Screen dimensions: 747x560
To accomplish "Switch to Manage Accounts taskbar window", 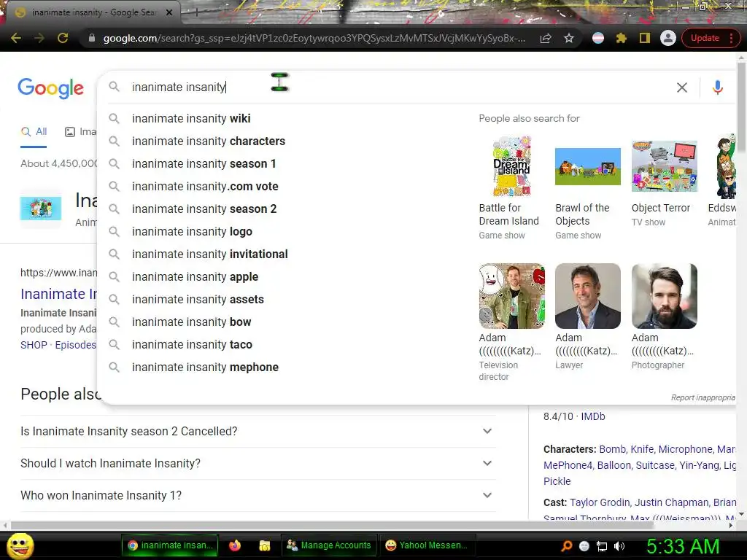I will click(329, 545).
